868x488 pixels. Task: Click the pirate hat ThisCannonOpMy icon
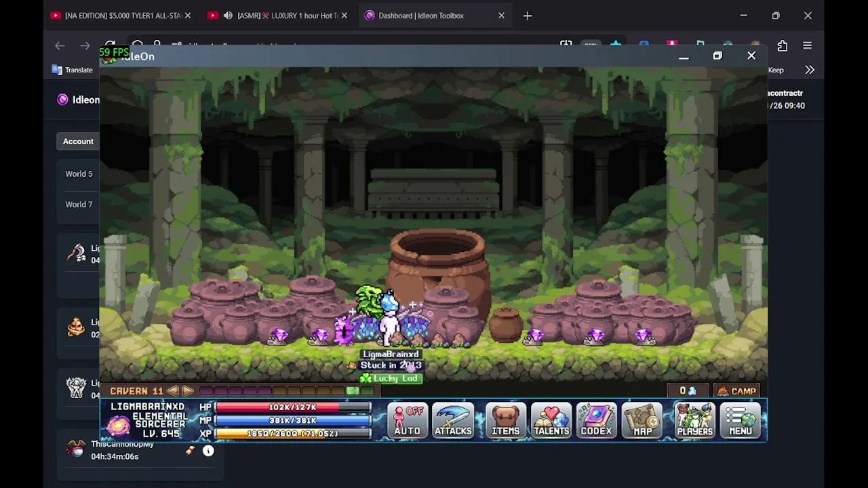tap(76, 449)
